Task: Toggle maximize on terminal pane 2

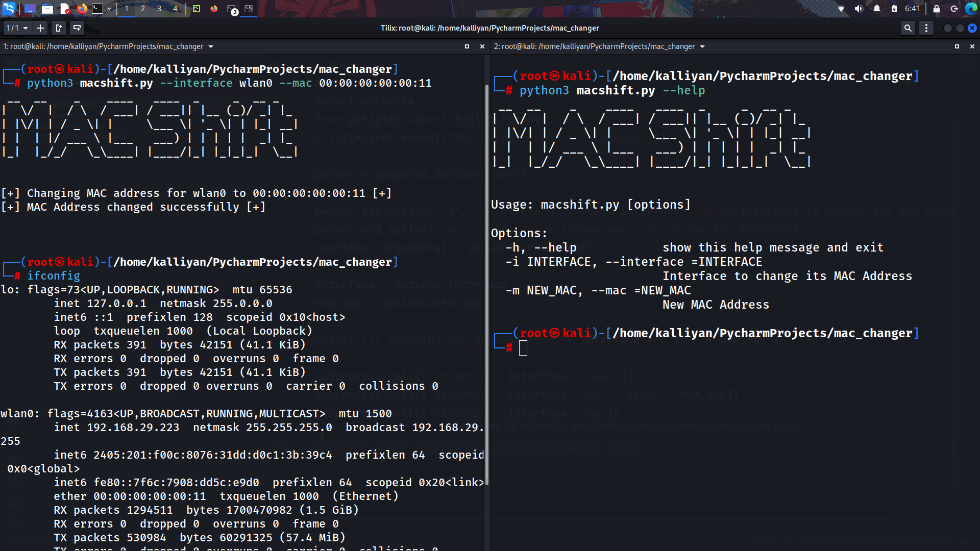Action: (958, 46)
